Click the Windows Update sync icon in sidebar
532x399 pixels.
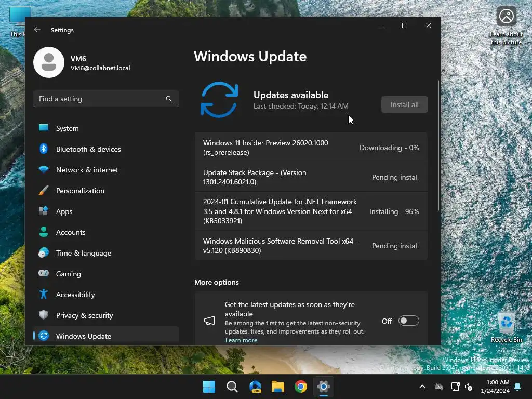(44, 336)
